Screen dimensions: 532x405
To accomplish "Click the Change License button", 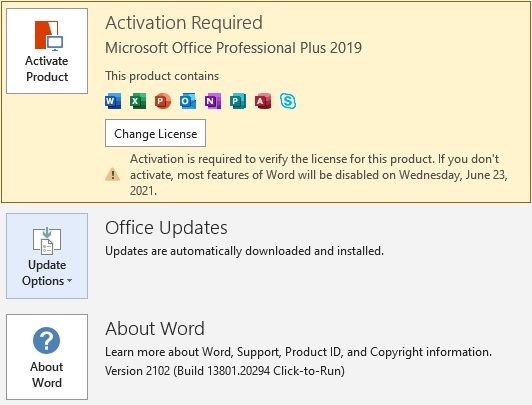I will click(155, 133).
